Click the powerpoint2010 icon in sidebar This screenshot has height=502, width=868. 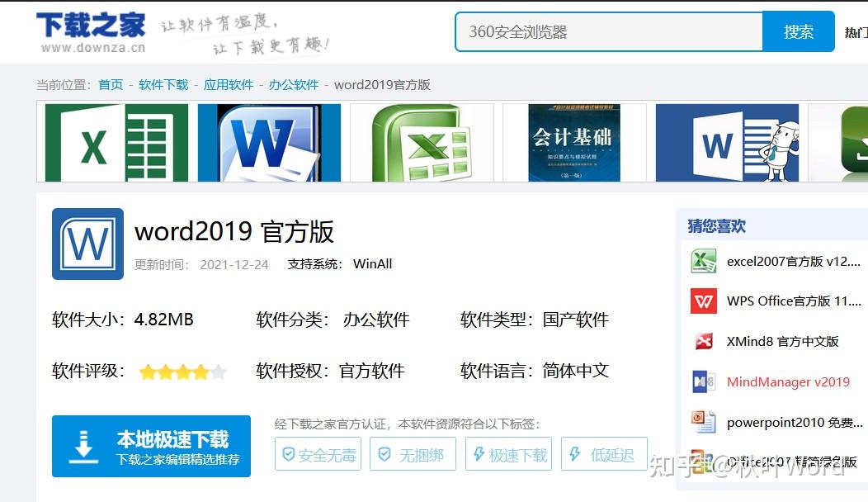click(704, 422)
